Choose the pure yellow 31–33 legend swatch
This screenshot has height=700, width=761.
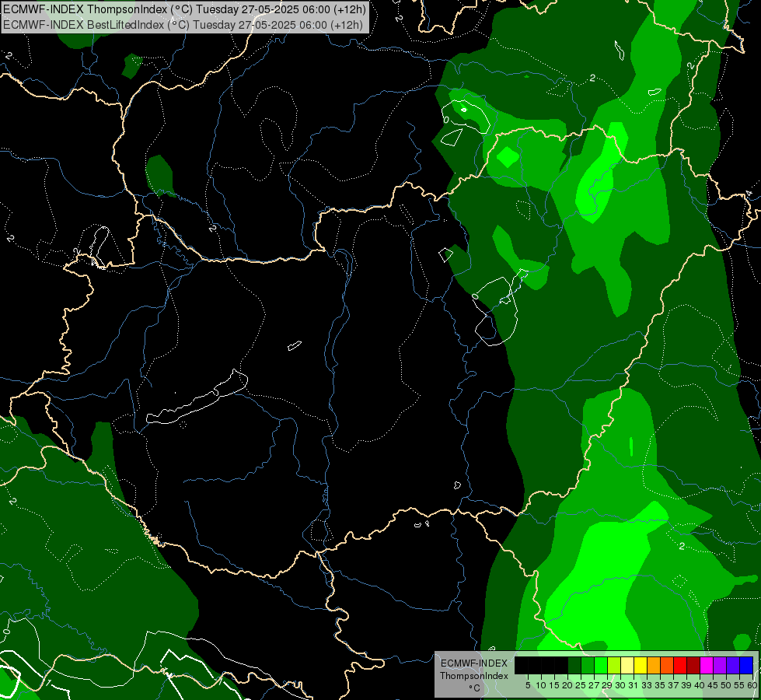(641, 665)
